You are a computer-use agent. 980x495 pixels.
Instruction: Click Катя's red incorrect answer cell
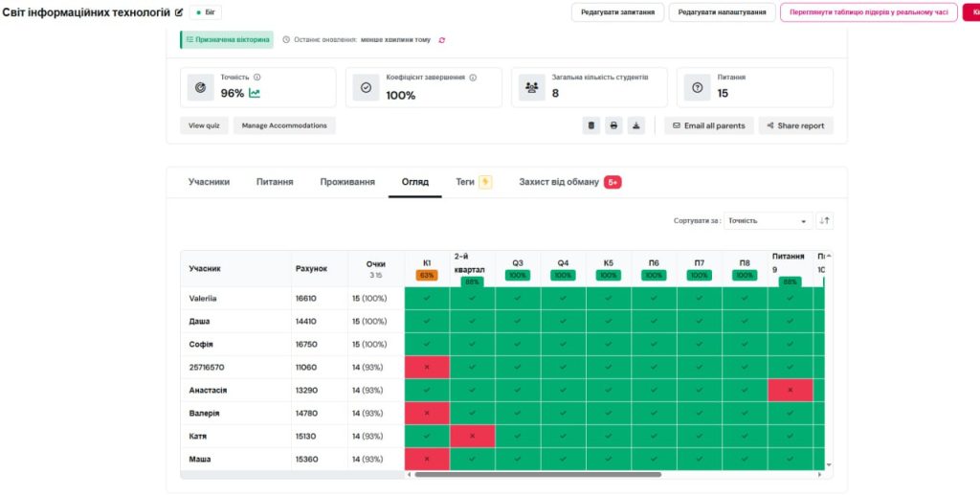tap(472, 437)
